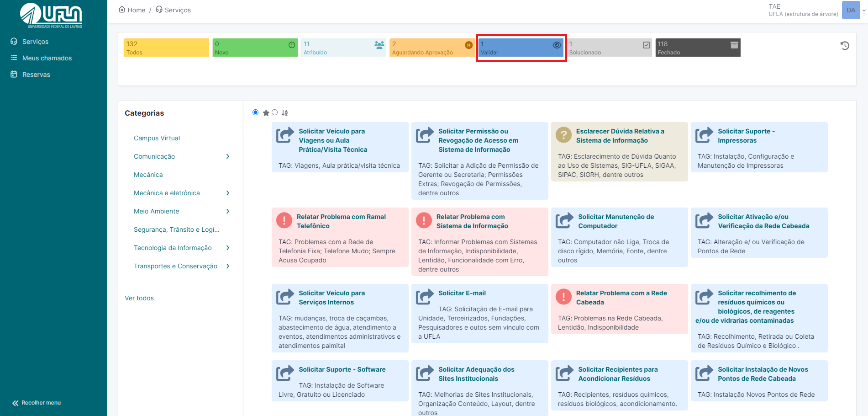The height and width of the screenshot is (416, 868).
Task: Click the archive icon on Fechado tile
Action: 734,45
